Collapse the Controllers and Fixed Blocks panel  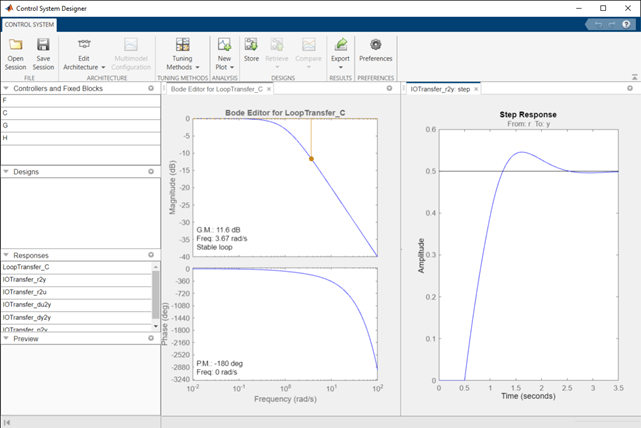tap(6, 88)
